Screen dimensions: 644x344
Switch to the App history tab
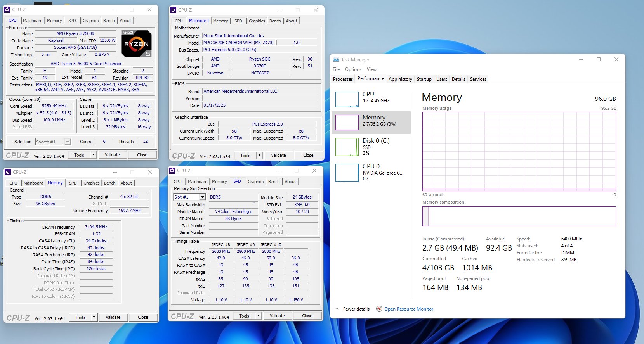pyautogui.click(x=400, y=79)
